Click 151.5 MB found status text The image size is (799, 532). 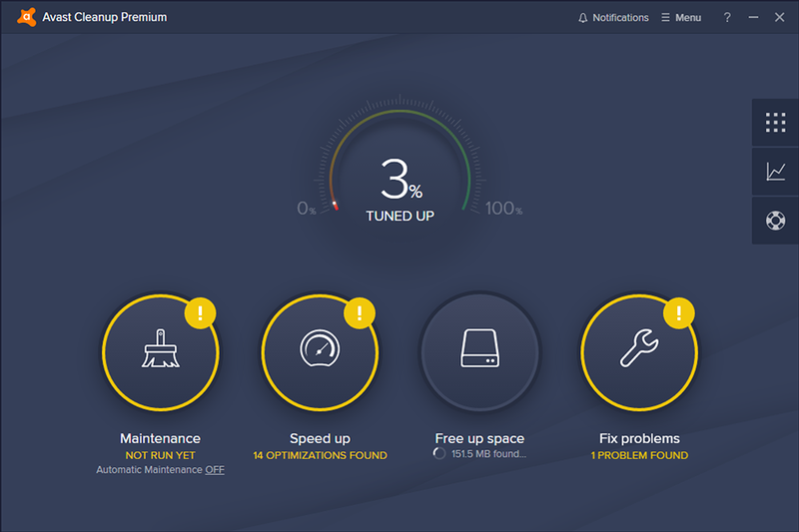(x=488, y=453)
